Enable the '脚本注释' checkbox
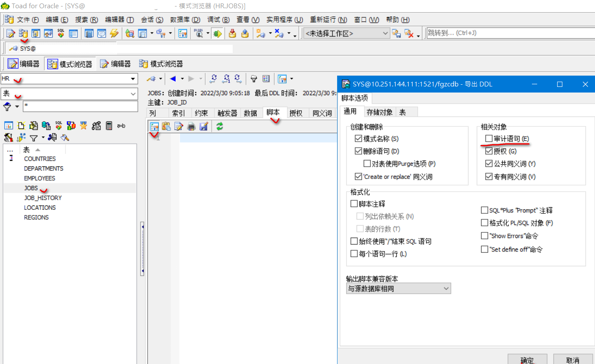The width and height of the screenshot is (595, 364). tap(354, 203)
